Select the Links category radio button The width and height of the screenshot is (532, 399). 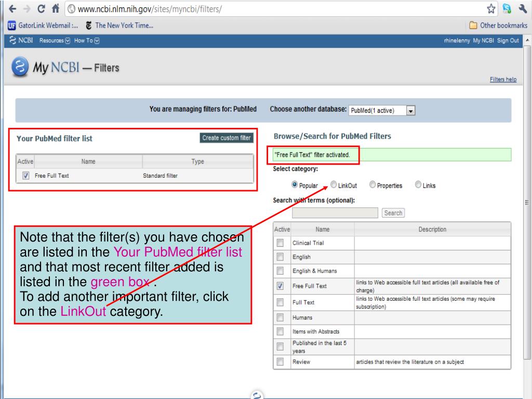pyautogui.click(x=418, y=184)
